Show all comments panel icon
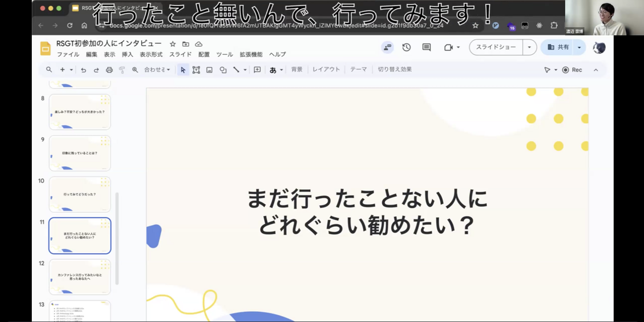The width and height of the screenshot is (644, 322). coord(427,47)
